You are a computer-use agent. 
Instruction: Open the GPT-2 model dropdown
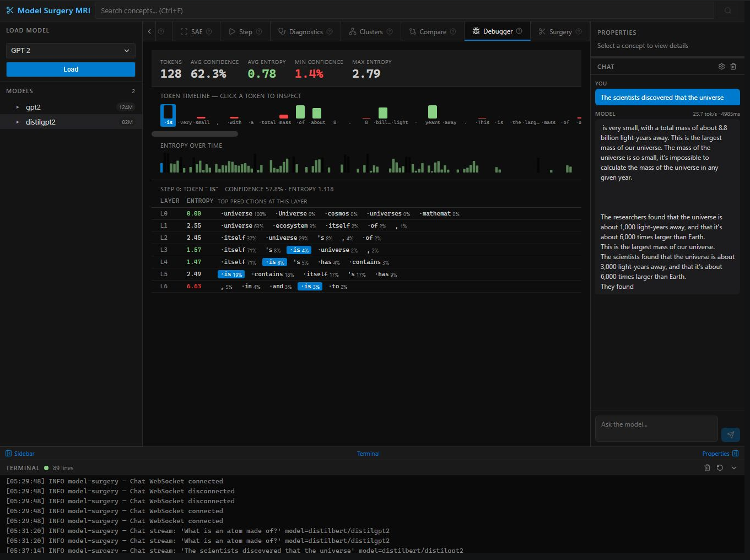pyautogui.click(x=71, y=51)
